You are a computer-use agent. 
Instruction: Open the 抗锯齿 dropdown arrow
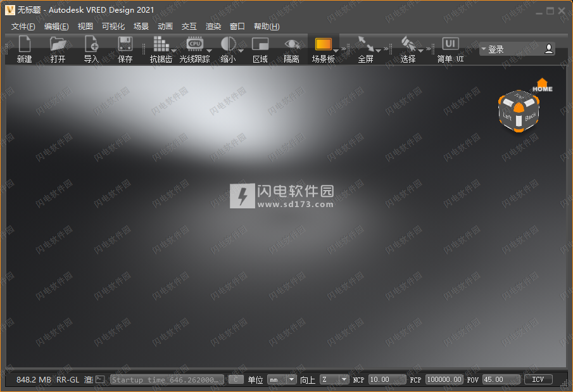point(173,51)
